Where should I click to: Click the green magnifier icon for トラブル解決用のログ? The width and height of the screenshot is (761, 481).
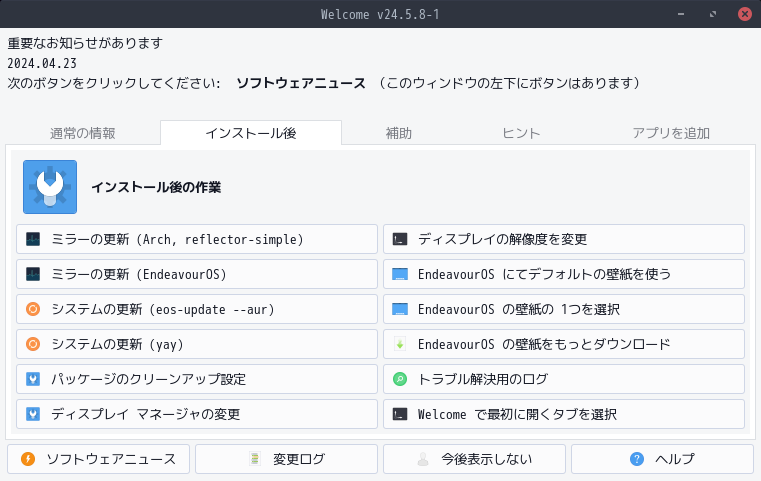tap(400, 379)
